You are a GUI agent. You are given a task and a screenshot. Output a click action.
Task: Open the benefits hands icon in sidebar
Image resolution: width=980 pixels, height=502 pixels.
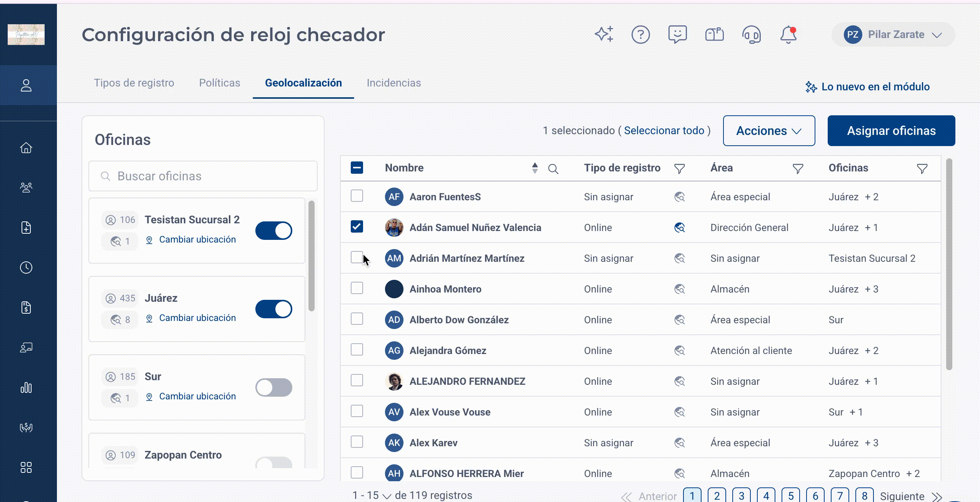tap(26, 427)
